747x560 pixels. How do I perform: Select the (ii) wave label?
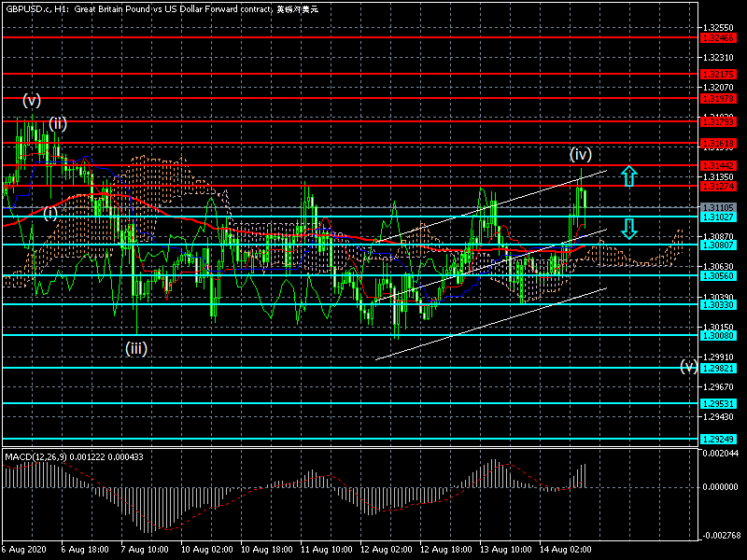click(x=58, y=123)
